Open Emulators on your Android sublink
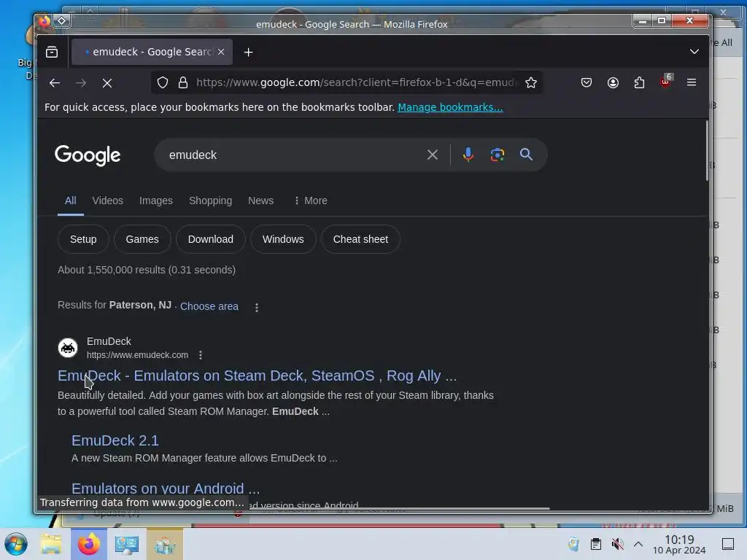Viewport: 747px width, 560px height. 166,489
